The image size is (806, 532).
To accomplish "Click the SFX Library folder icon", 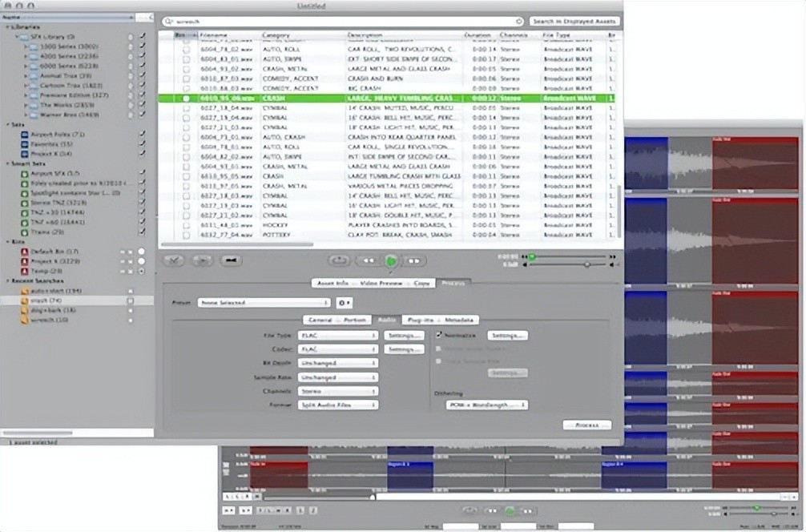I will pyautogui.click(x=25, y=37).
